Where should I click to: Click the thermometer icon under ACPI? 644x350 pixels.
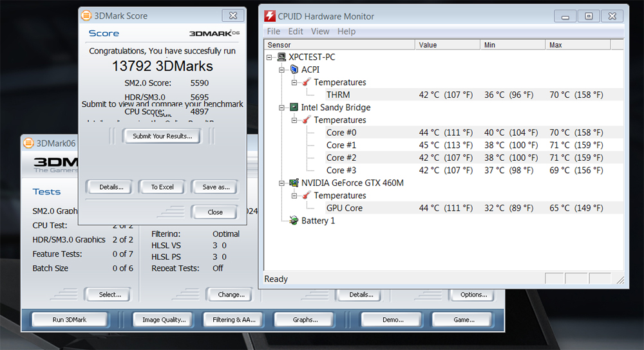pyautogui.click(x=307, y=82)
